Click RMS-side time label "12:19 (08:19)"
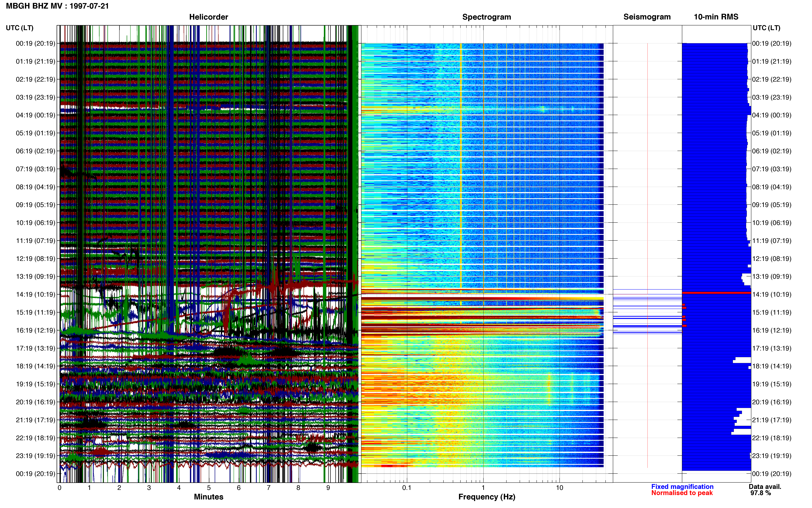Viewport: 812px width, 508px height. 772,259
